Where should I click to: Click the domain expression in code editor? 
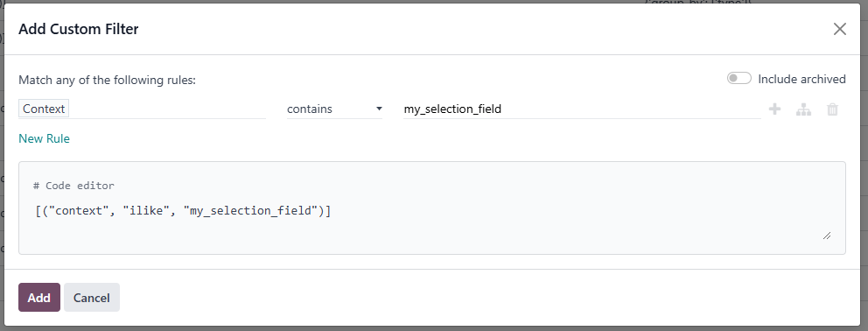coord(183,211)
